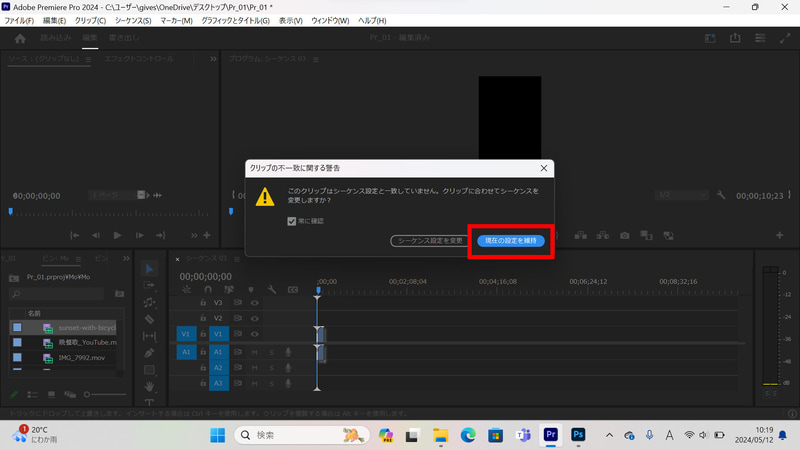Open the エフェクトコントロール panel tab

[x=139, y=59]
